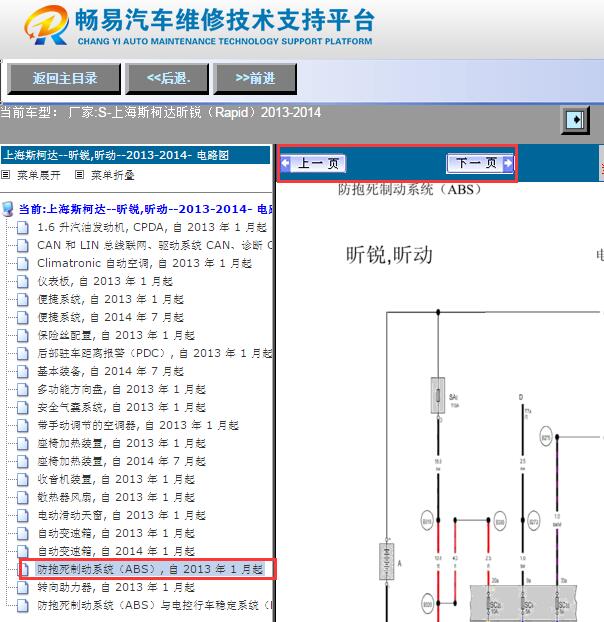Open 防抱死制动系统（ABS）与电控行车稳定系统 entry
The image size is (604, 622).
[155, 605]
